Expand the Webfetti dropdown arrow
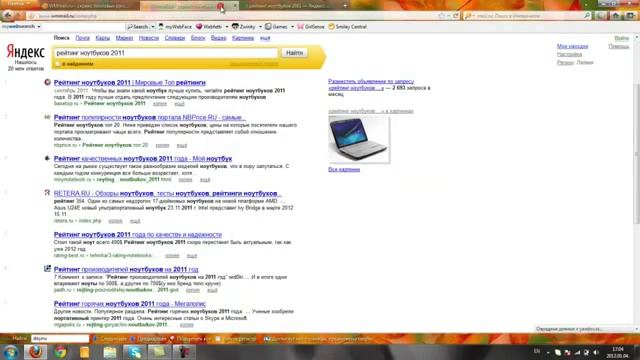 227,27
